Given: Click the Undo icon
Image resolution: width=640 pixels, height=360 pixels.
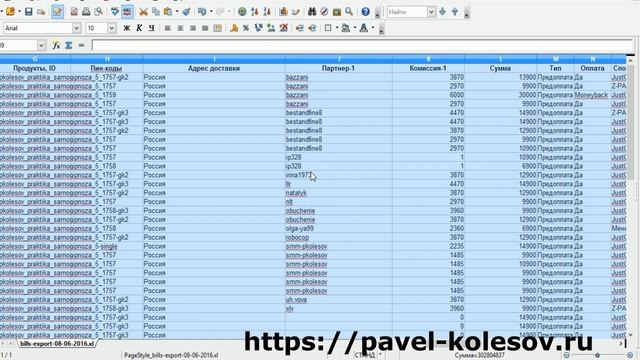Looking at the screenshot, I should (202, 12).
